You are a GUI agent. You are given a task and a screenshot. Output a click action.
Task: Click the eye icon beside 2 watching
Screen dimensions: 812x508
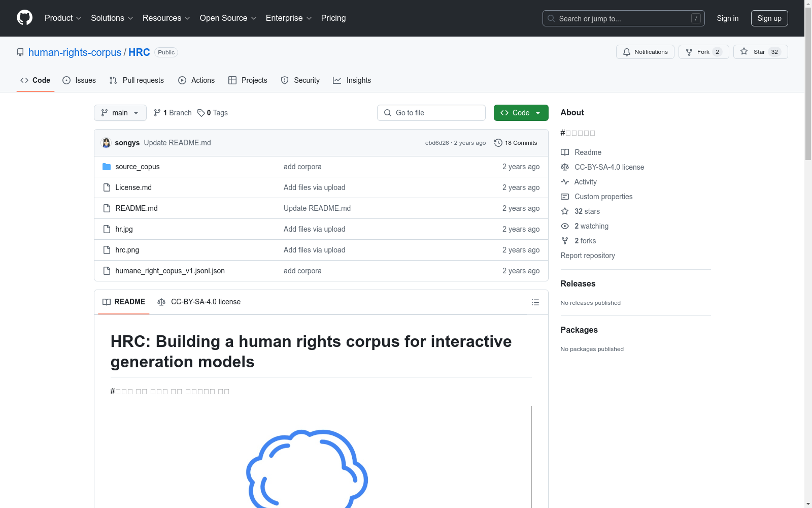click(565, 226)
